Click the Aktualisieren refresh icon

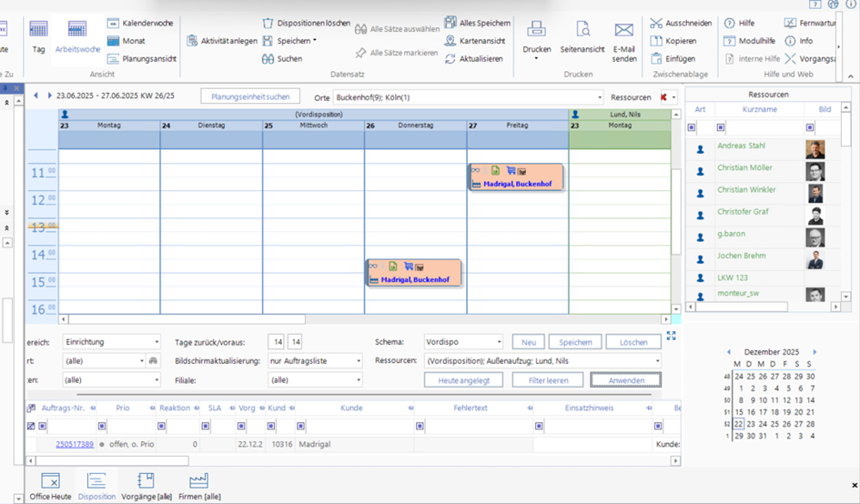(451, 59)
